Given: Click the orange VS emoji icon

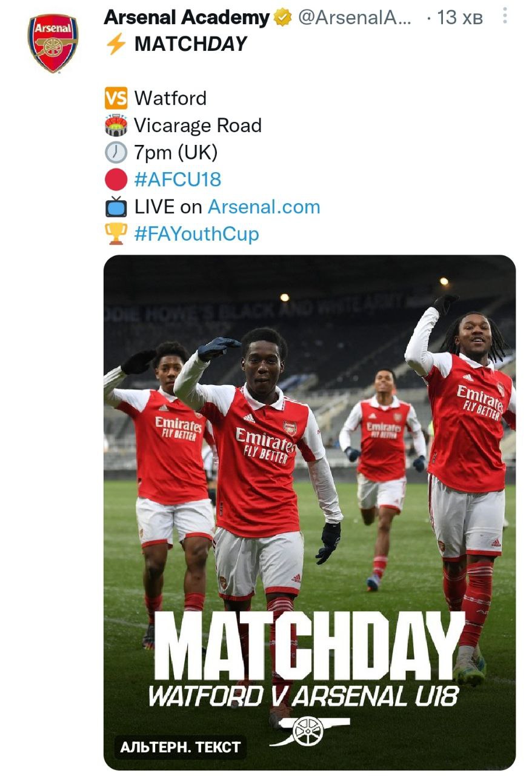Looking at the screenshot, I should pos(116,98).
